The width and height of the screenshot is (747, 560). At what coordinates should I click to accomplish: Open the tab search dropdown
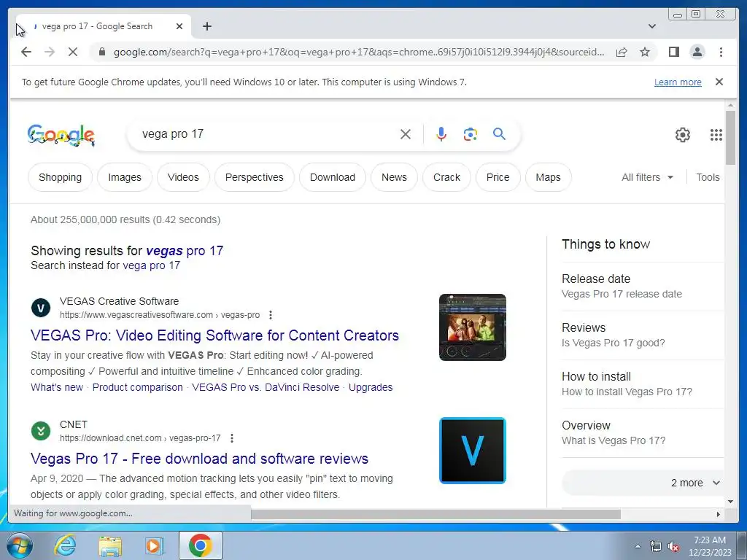pos(651,26)
